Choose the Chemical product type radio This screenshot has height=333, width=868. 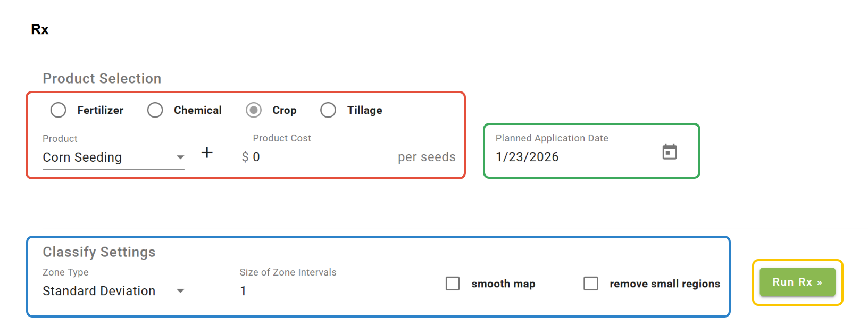(155, 110)
